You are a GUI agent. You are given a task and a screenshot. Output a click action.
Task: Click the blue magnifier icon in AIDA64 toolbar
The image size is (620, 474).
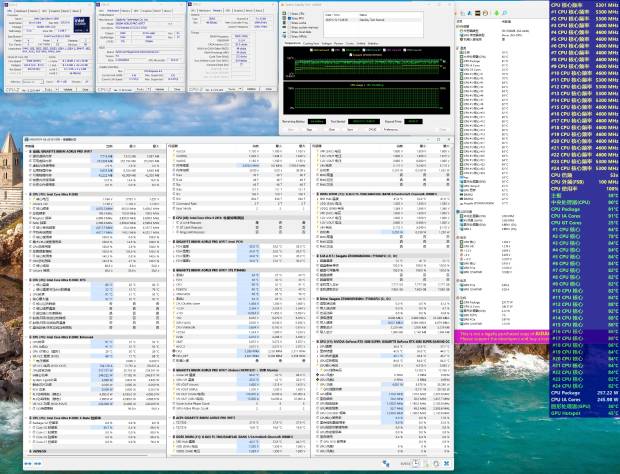coord(505,13)
